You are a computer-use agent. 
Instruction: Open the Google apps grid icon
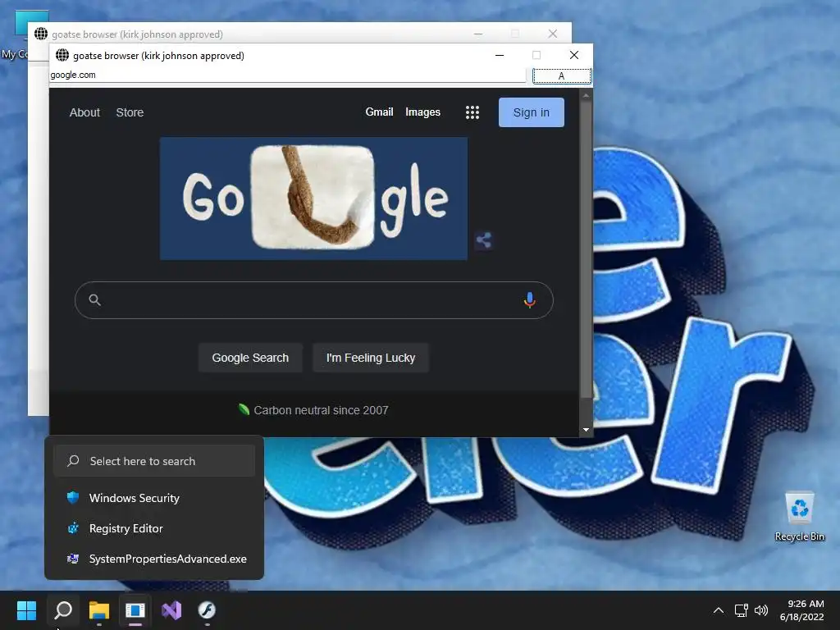pos(472,112)
